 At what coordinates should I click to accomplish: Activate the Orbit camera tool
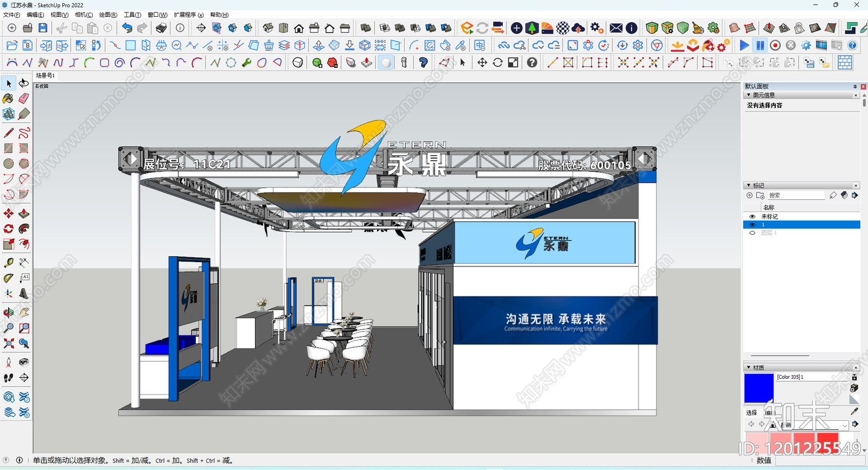pos(9,313)
